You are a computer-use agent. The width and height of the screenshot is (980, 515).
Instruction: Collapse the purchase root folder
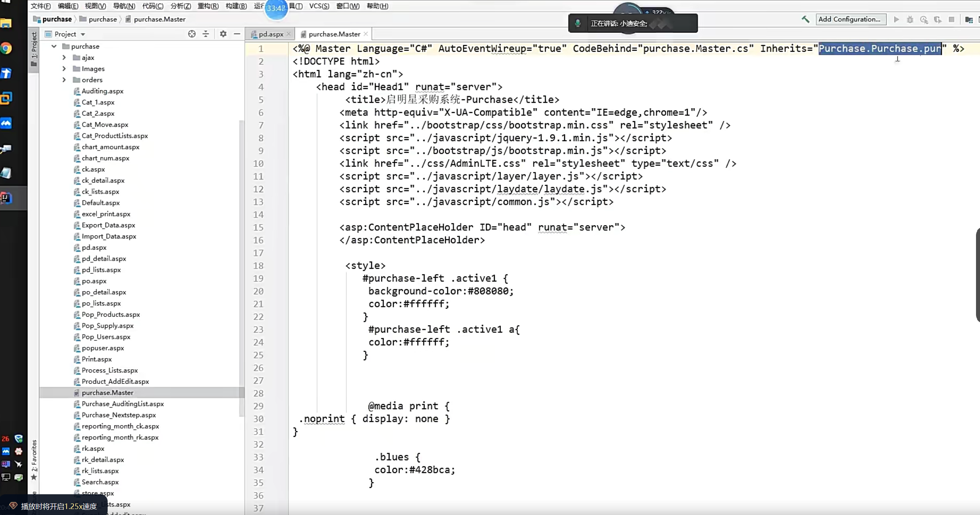click(54, 46)
